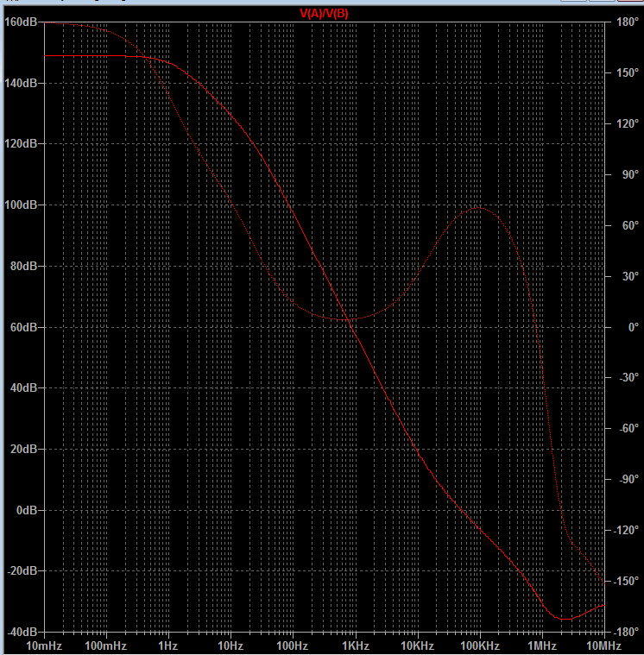Select the 10MHz frequency axis label
The image size is (644, 655).
(x=603, y=646)
